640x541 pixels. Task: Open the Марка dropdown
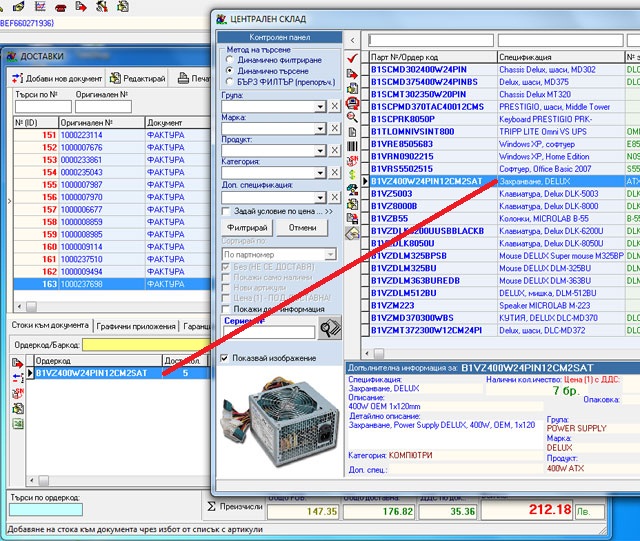coord(320,129)
